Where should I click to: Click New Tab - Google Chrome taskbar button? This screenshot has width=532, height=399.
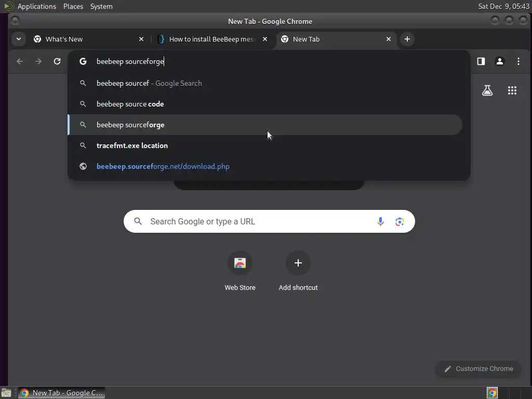[61, 393]
